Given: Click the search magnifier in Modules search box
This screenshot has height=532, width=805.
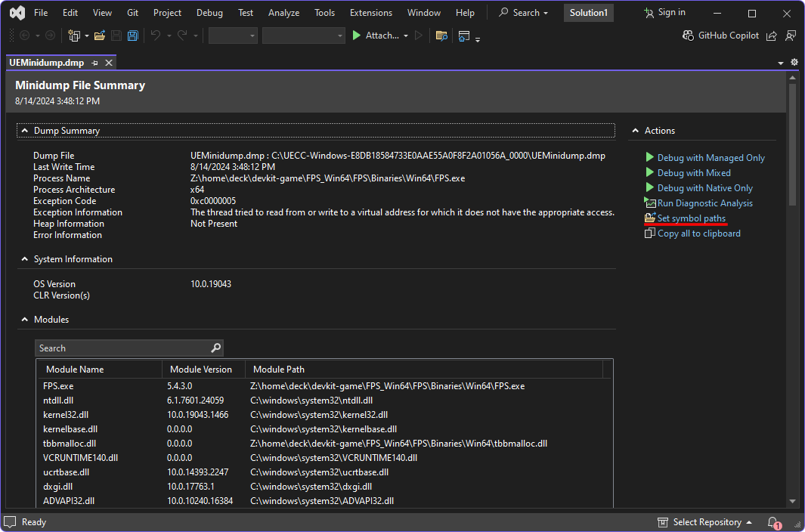Looking at the screenshot, I should pyautogui.click(x=215, y=348).
